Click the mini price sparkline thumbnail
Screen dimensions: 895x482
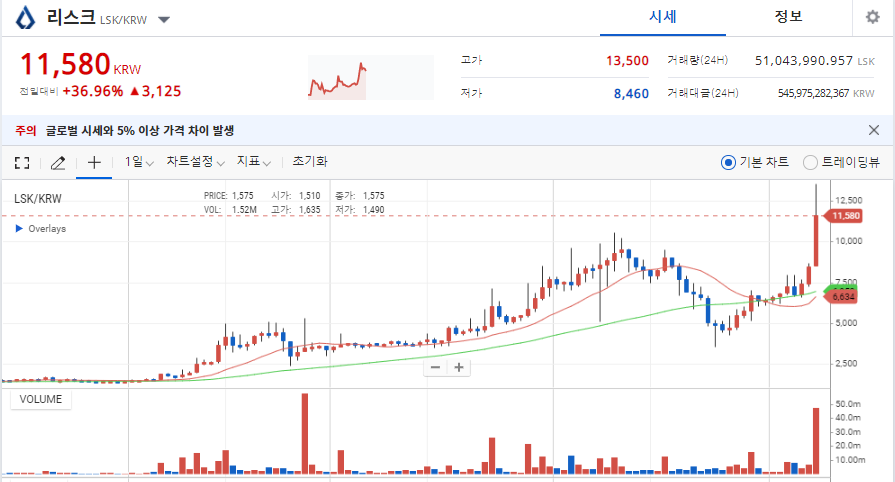tap(370, 77)
